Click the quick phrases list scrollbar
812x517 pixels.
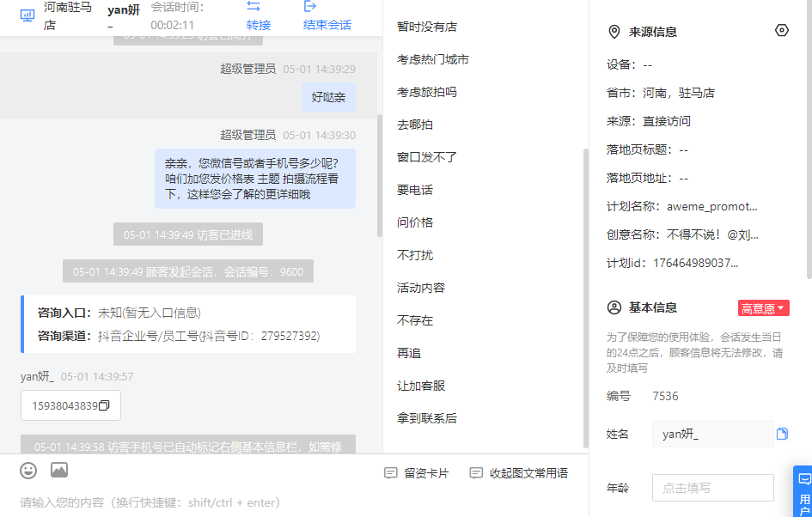pos(586,297)
